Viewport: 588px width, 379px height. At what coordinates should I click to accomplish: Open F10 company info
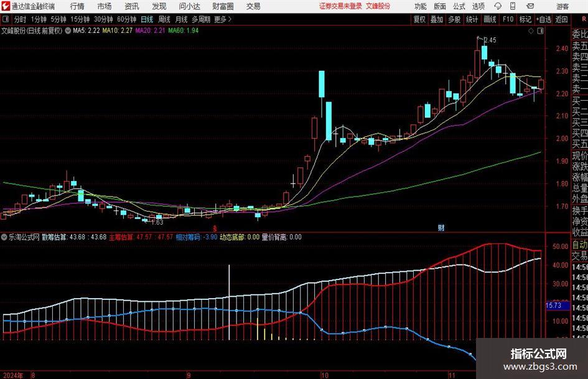508,19
